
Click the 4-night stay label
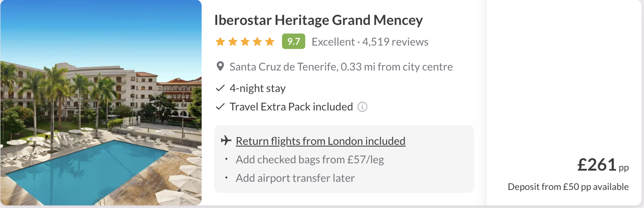tap(258, 89)
